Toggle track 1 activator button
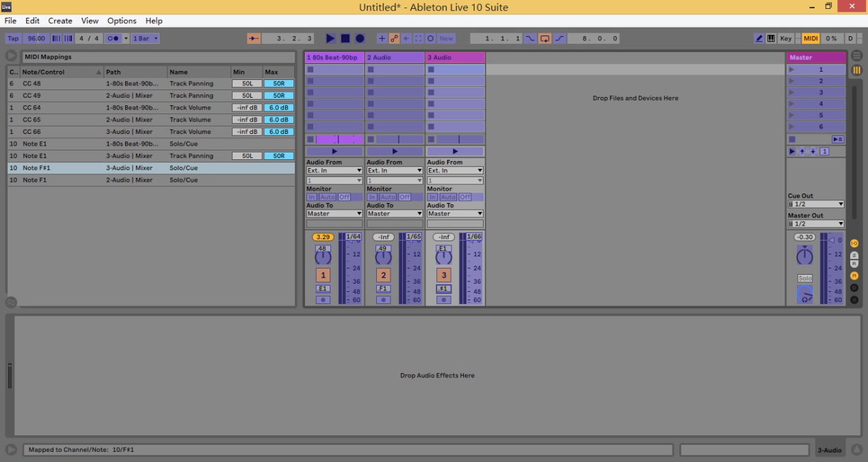 click(x=323, y=275)
